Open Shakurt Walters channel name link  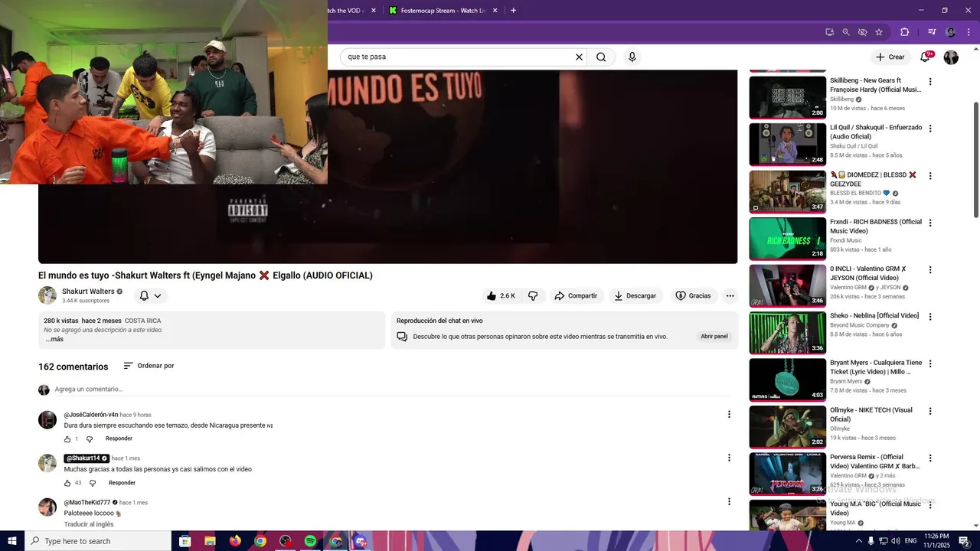(x=88, y=292)
